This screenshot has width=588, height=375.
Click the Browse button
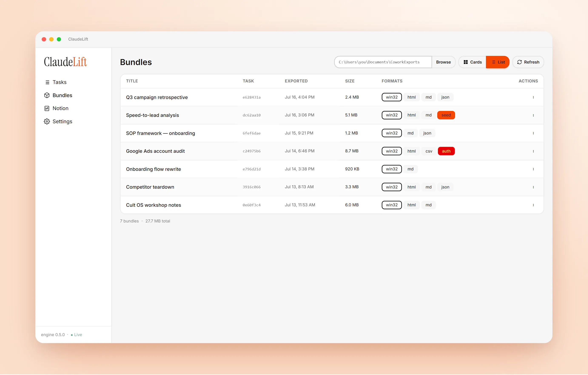[x=443, y=62]
